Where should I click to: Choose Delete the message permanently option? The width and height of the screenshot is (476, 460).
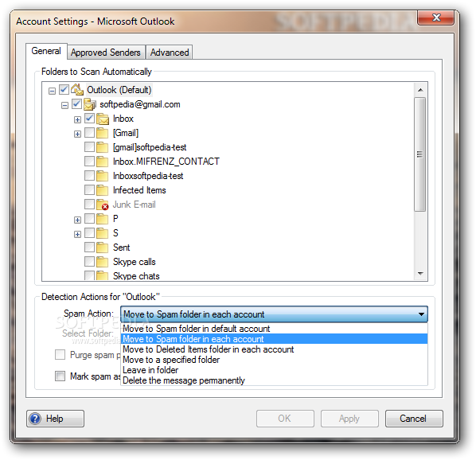pos(274,380)
